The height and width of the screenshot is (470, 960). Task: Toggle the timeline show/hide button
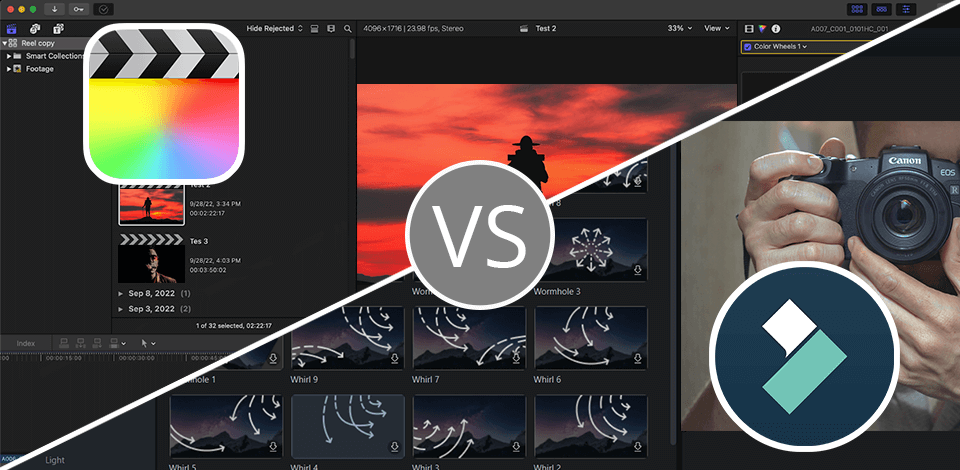(x=882, y=9)
